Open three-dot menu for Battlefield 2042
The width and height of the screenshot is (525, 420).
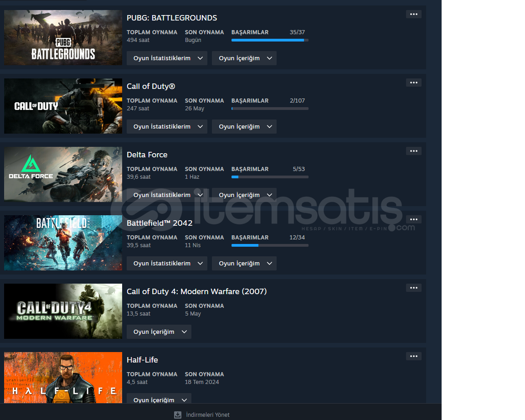(413, 219)
